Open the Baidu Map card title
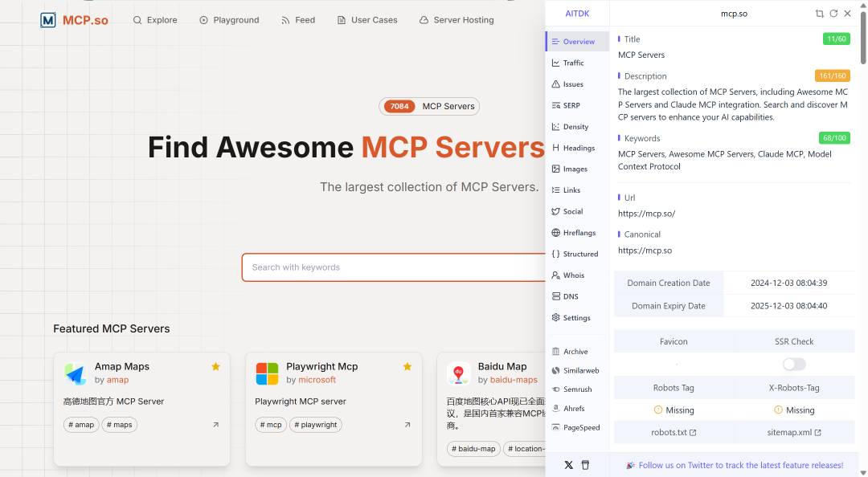The height and width of the screenshot is (477, 868). pos(502,366)
